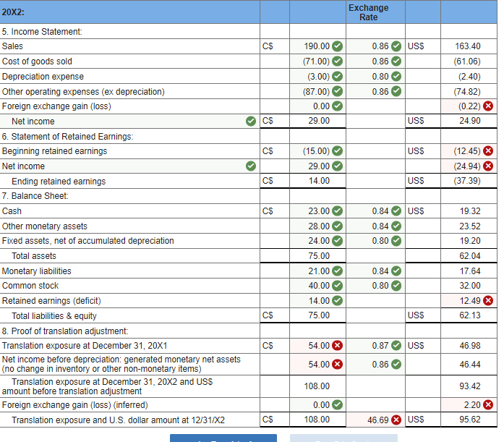Click check beside Retained earnings (deficit) 14.00
The height and width of the screenshot is (442, 504).
pyautogui.click(x=337, y=300)
